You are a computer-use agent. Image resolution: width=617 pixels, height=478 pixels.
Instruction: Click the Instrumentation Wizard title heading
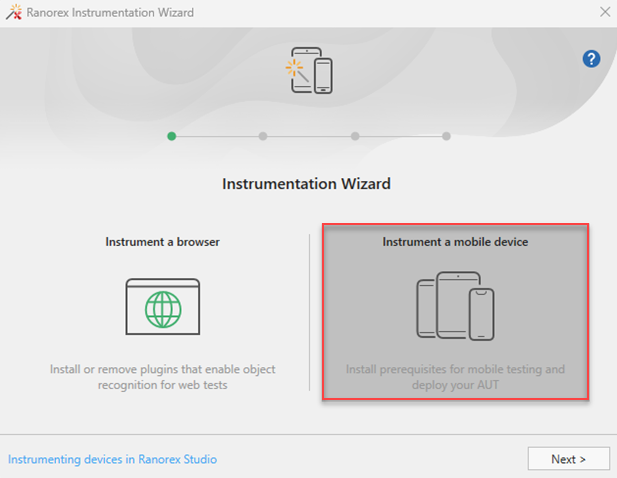coord(307,184)
